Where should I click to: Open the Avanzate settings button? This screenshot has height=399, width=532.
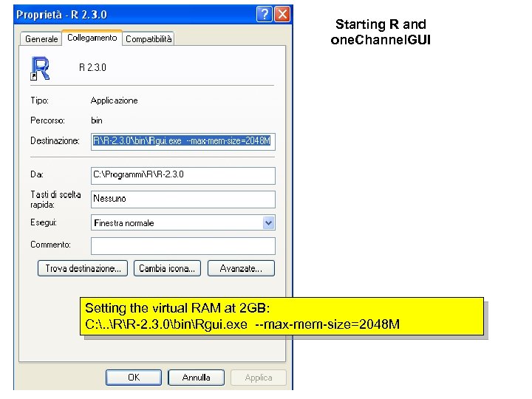click(241, 268)
